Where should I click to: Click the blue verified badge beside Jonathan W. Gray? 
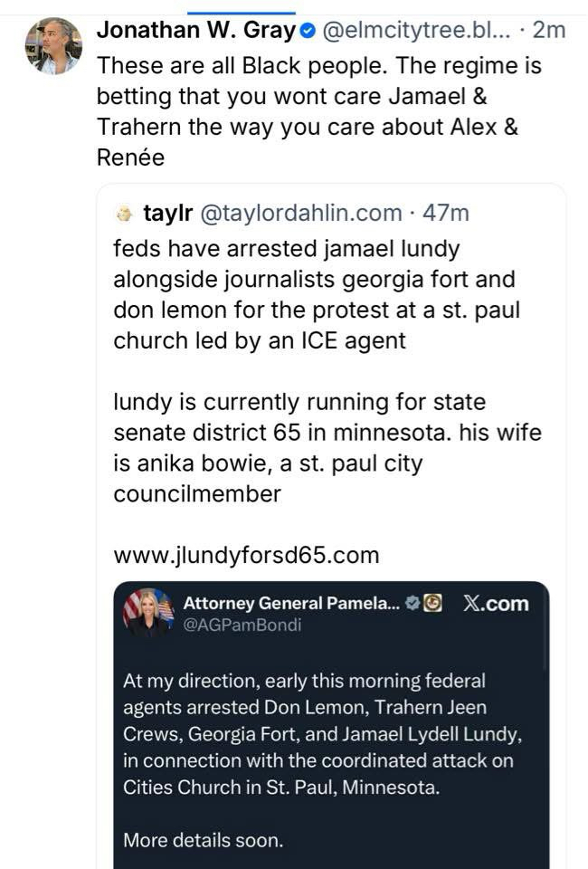[x=307, y=31]
